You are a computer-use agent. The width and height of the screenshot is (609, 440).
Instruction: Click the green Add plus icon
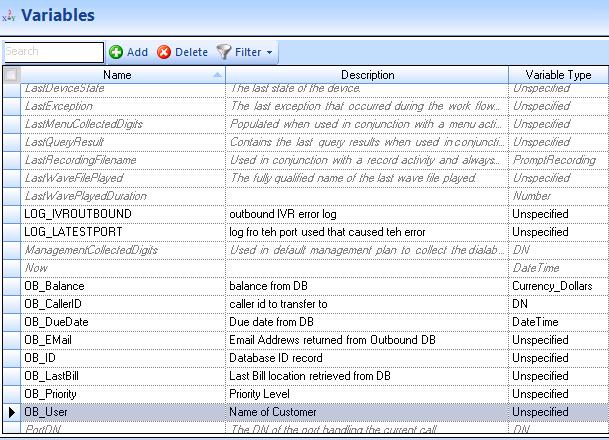pyautogui.click(x=116, y=52)
